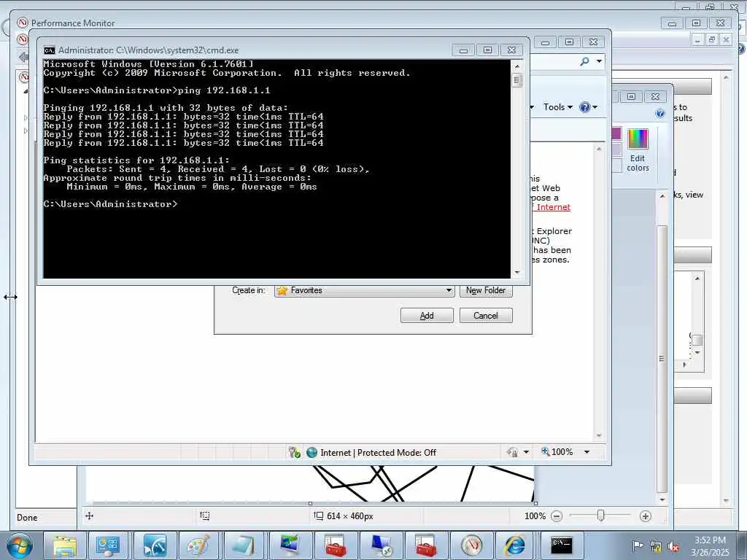Switch to the cmd.exe taskbar button
The width and height of the screenshot is (747, 560).
pyautogui.click(x=562, y=545)
